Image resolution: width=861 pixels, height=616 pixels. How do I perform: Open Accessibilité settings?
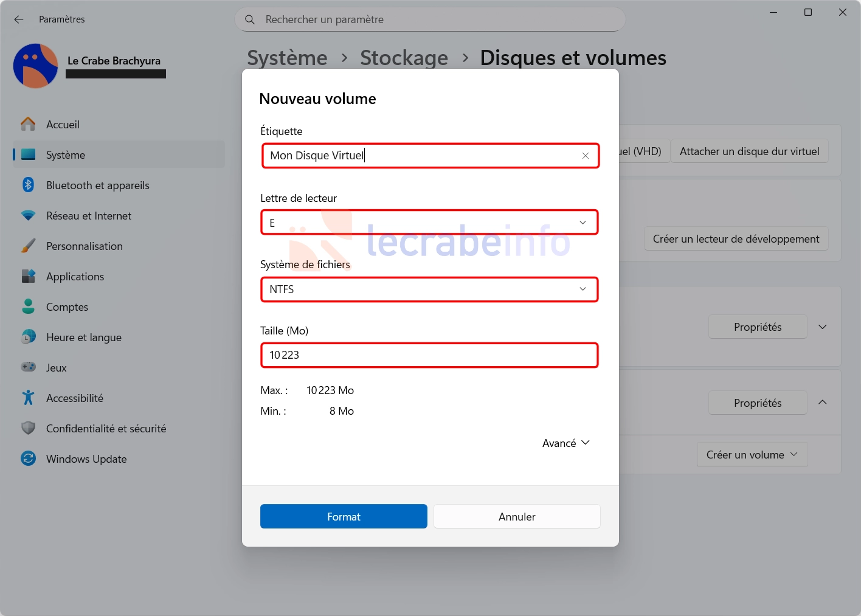(119, 398)
